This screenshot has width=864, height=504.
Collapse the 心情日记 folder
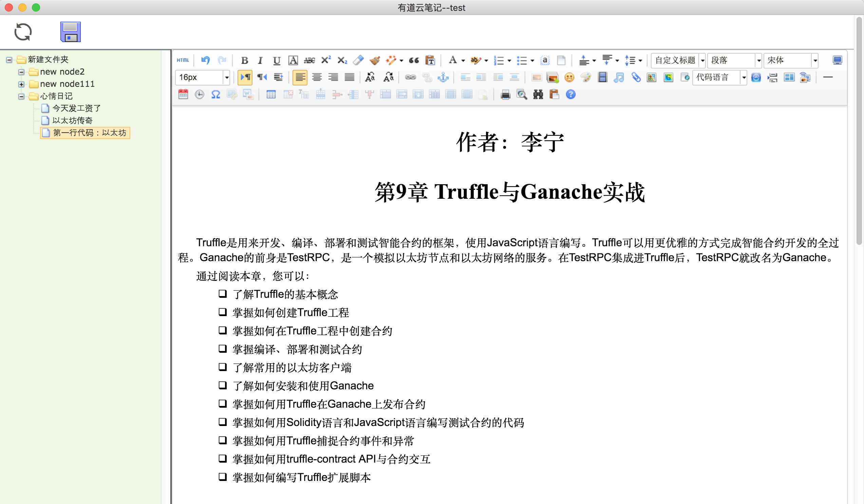tap(21, 97)
